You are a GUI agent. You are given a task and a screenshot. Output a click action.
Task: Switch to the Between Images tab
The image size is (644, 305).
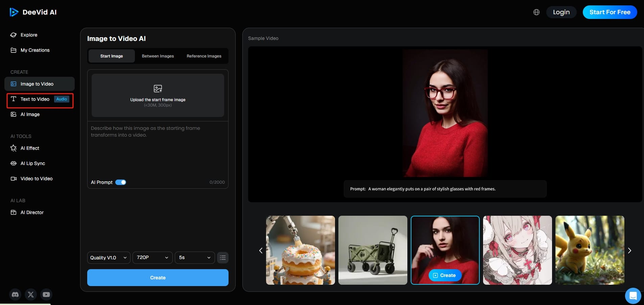(158, 56)
